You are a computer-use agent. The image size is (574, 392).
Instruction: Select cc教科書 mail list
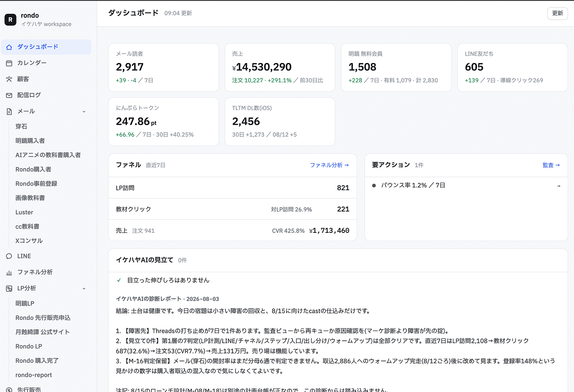click(x=27, y=227)
